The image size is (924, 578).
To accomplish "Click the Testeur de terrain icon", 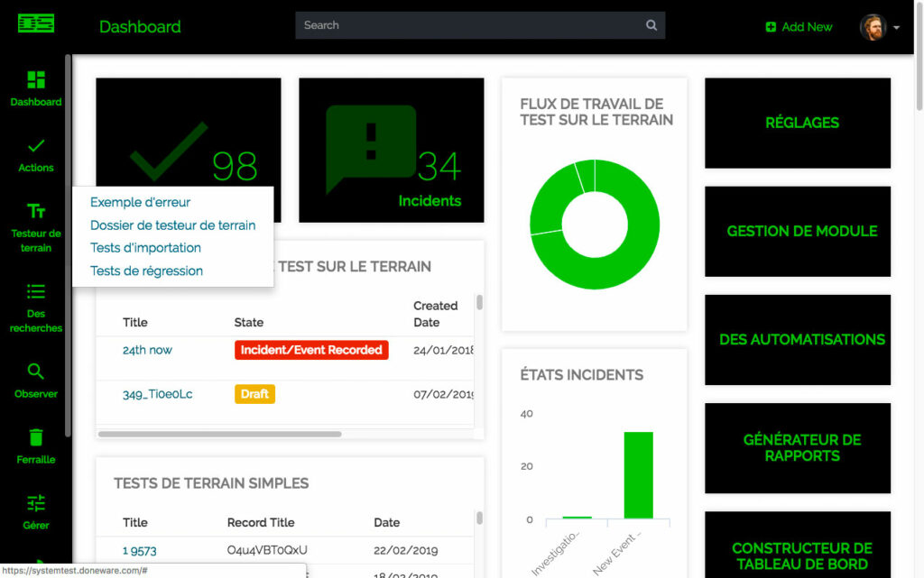I will click(x=36, y=211).
